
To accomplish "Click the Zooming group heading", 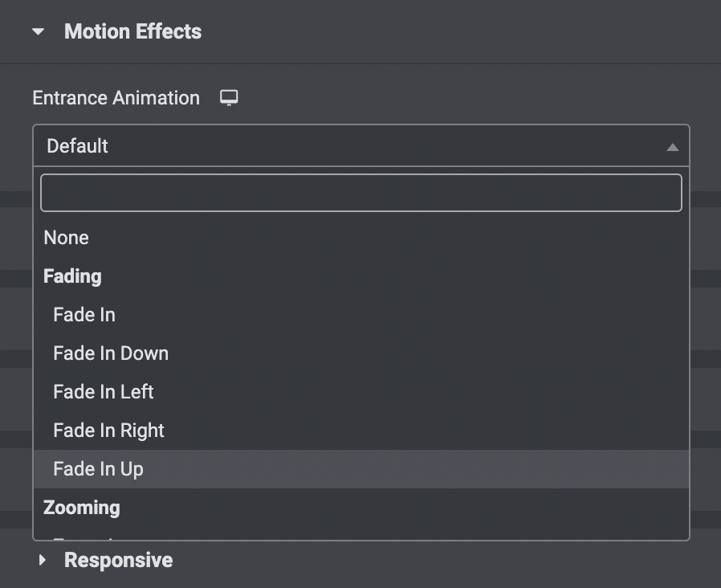I will point(81,508).
